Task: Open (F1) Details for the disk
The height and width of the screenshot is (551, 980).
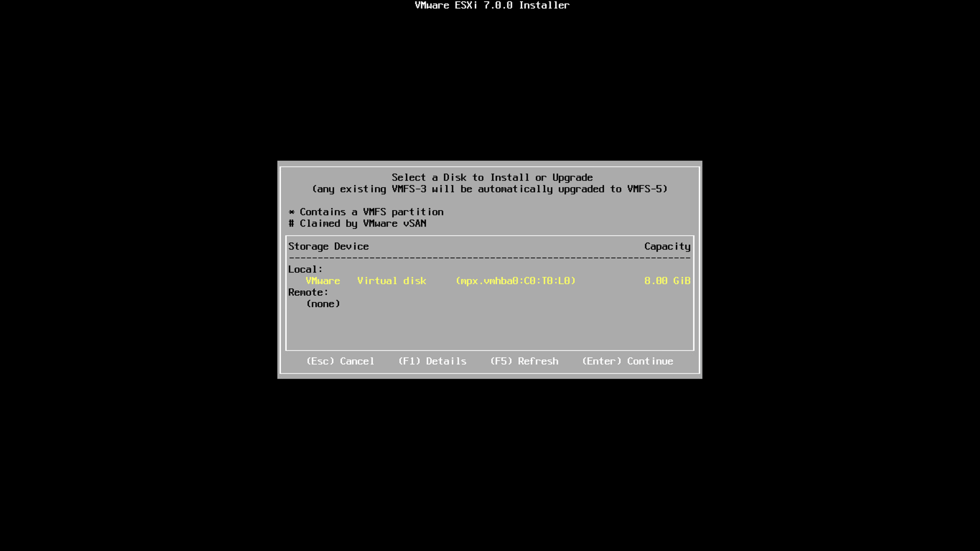Action: coord(432,361)
